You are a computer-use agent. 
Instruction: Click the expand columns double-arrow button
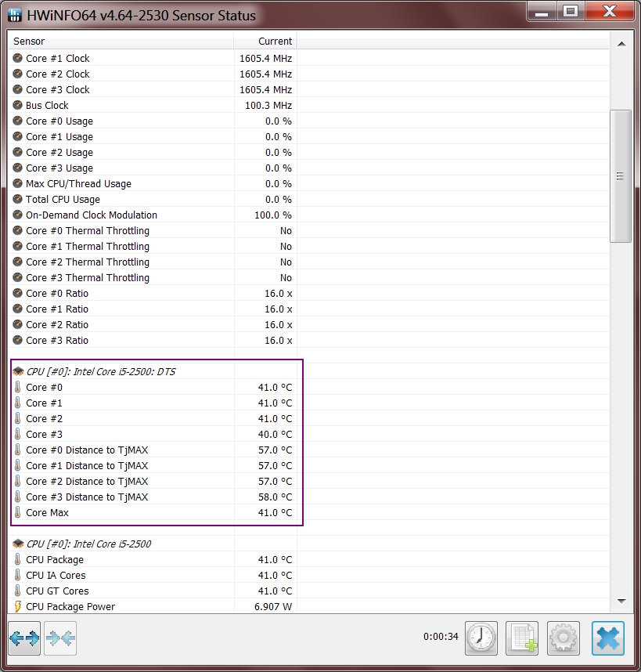point(24,638)
